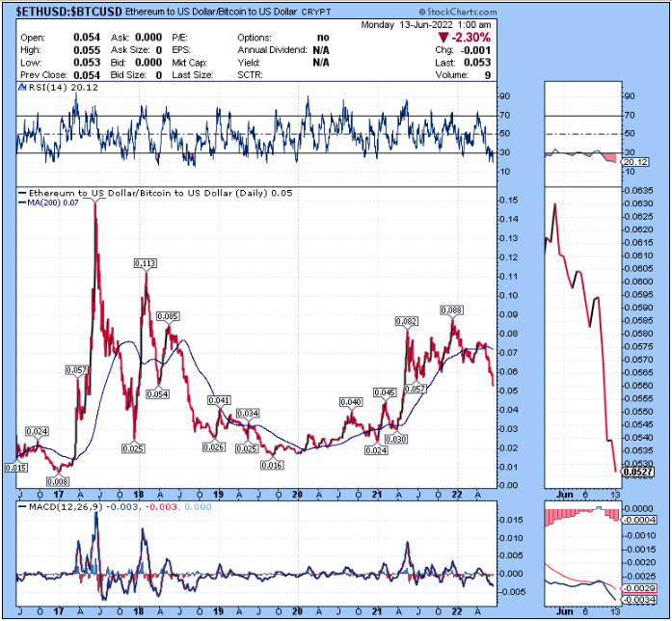Click the Annual Dividend N/A value
The width and height of the screenshot is (672, 621).
[x=321, y=50]
